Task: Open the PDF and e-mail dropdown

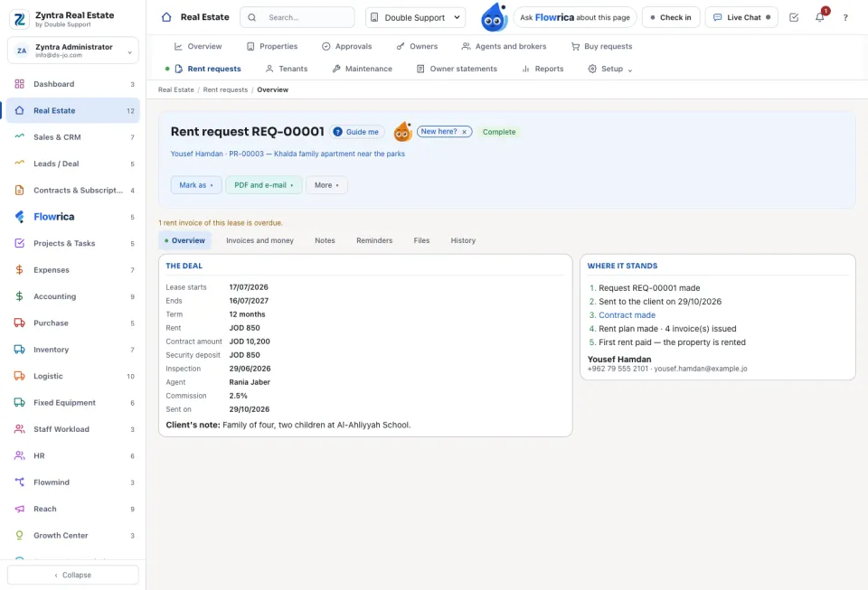Action: (x=263, y=185)
